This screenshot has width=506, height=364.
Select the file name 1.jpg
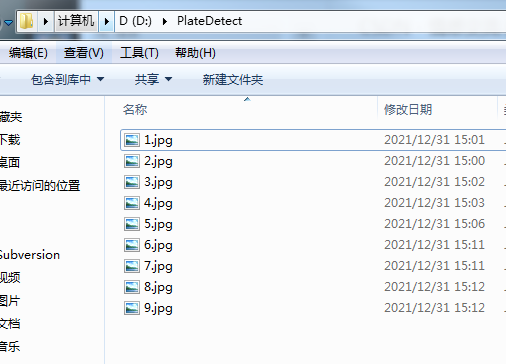158,140
